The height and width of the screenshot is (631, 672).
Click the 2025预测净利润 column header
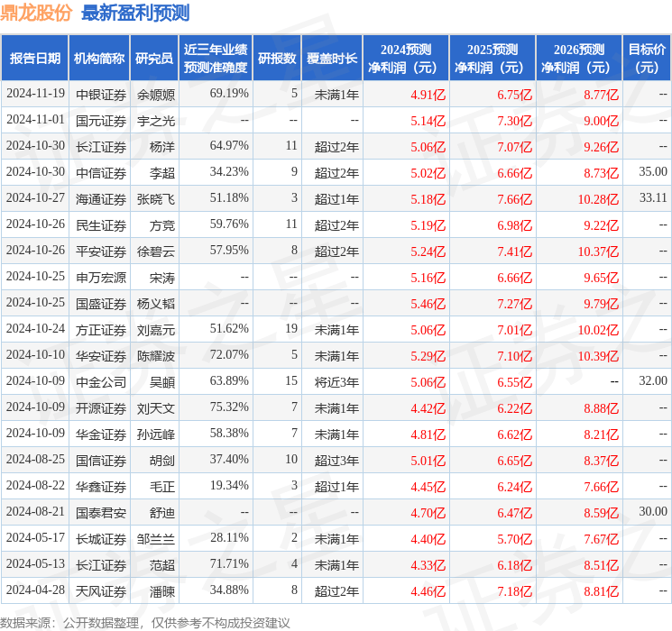coord(492,59)
